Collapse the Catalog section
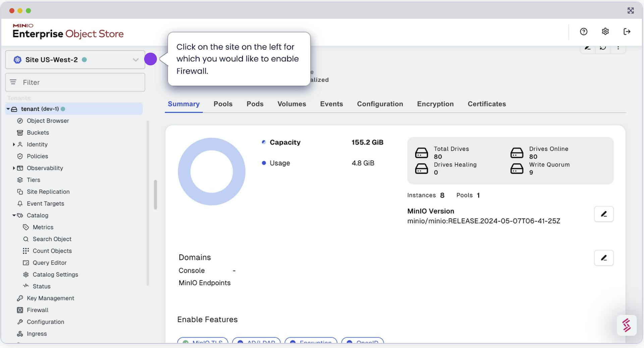Screen dimensions: 644x348 [14, 215]
